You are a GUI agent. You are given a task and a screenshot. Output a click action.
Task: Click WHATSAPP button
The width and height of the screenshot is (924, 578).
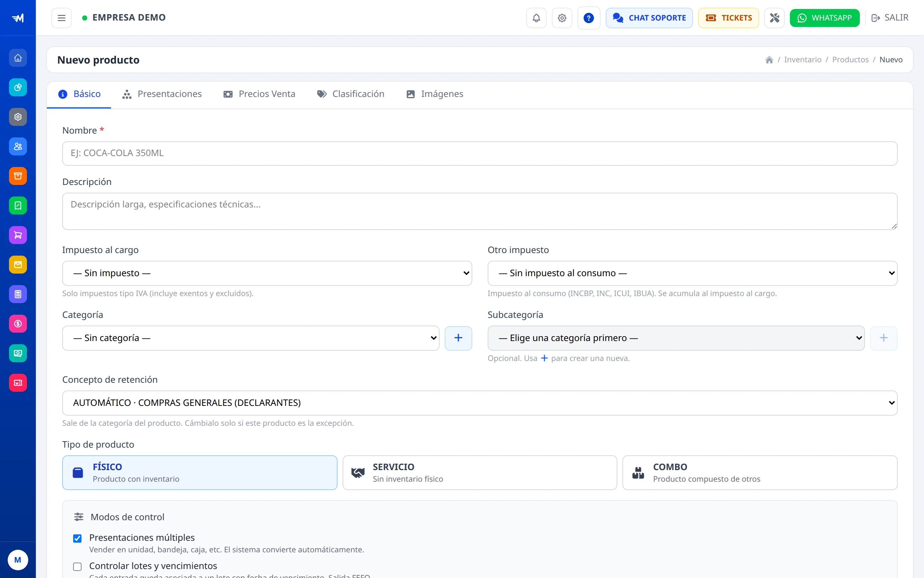click(x=825, y=18)
